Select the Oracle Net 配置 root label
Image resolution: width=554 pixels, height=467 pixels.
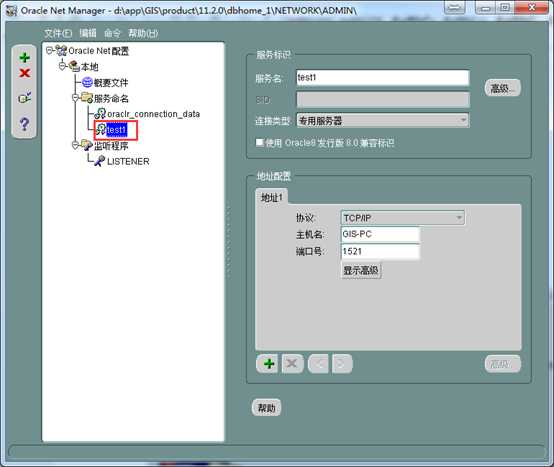(x=99, y=51)
